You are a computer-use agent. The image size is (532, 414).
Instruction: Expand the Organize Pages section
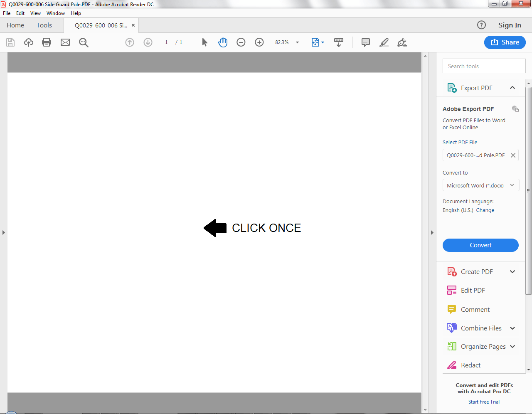coord(512,346)
